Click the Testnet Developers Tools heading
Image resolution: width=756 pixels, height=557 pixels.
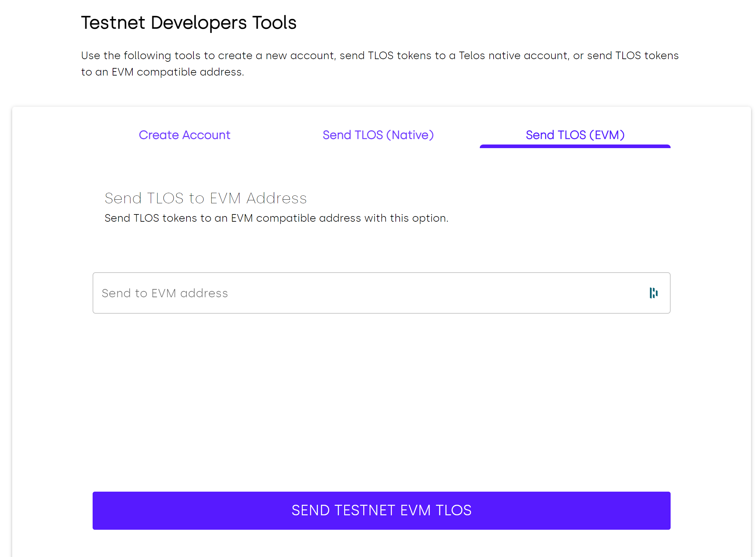(189, 23)
